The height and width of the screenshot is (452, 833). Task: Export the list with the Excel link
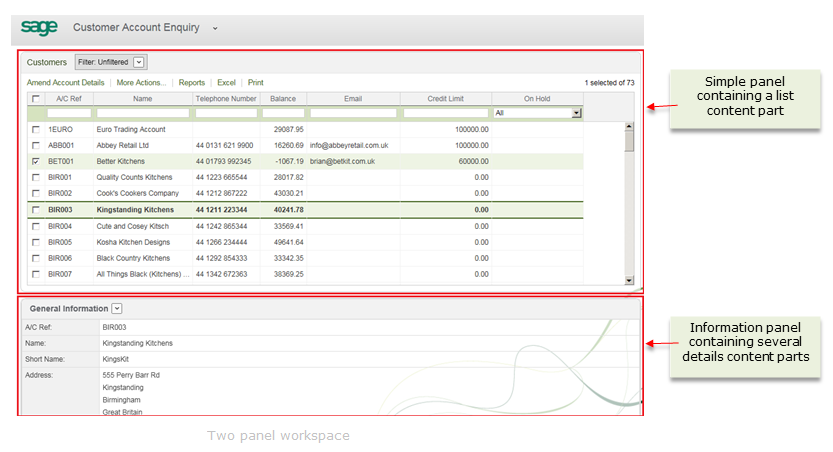coord(226,82)
